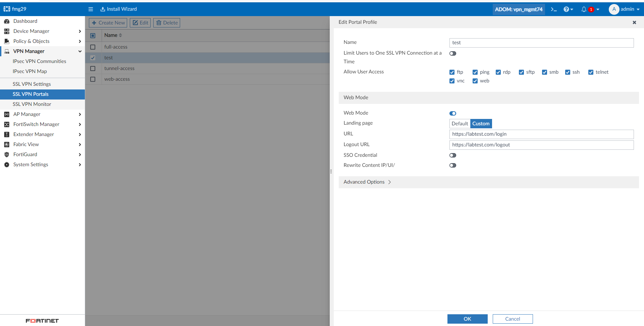
Task: Enable the SSO Credential toggle
Action: [x=453, y=155]
